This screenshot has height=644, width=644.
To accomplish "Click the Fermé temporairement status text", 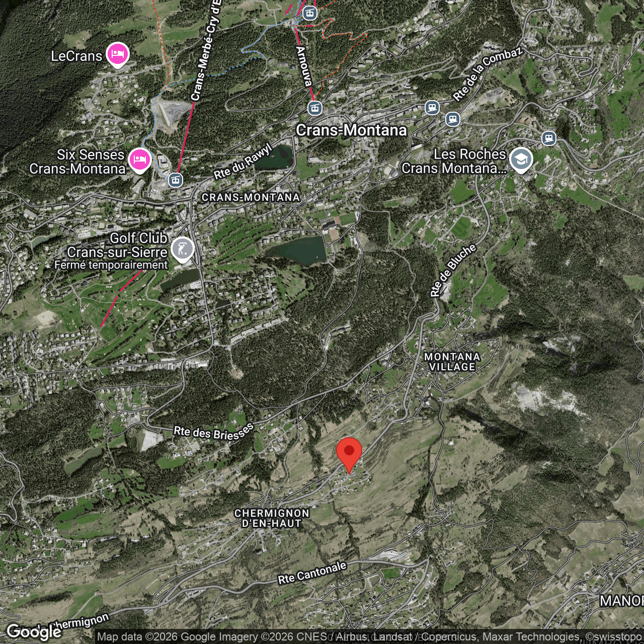I will pyautogui.click(x=111, y=265).
